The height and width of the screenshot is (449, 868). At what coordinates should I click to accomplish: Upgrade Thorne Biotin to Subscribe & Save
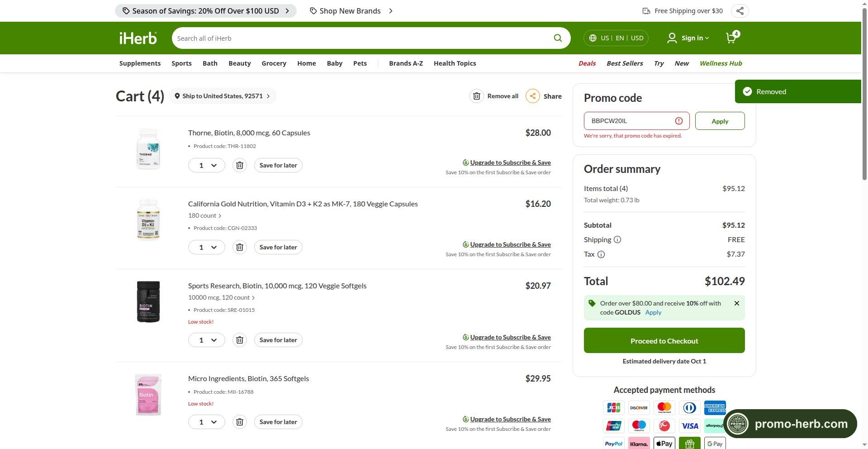pos(510,162)
